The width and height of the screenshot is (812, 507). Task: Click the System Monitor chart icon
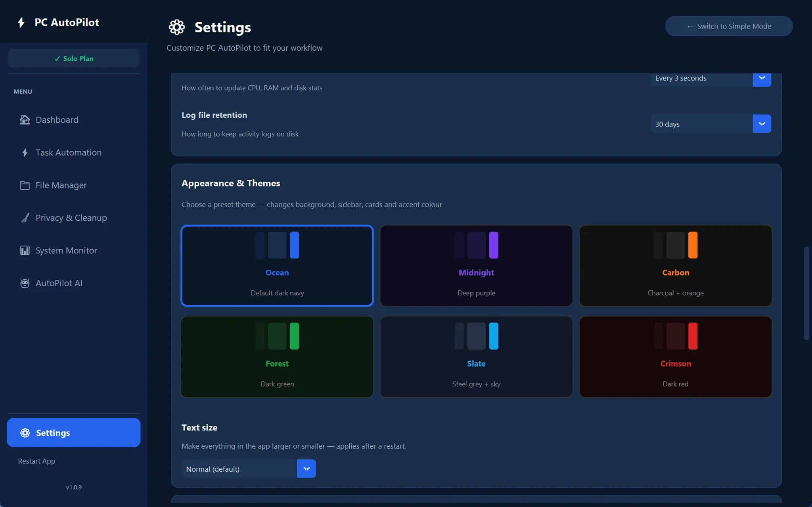(x=25, y=250)
